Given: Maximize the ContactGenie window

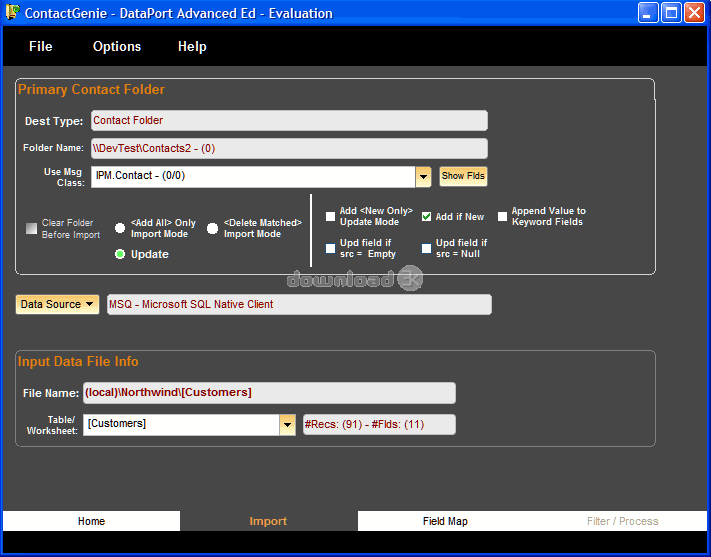Looking at the screenshot, I should (672, 12).
